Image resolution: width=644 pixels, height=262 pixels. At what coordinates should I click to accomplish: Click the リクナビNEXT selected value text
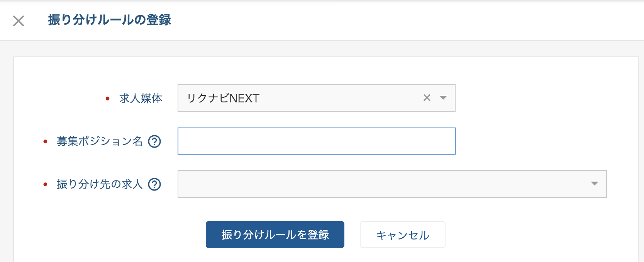(x=223, y=98)
